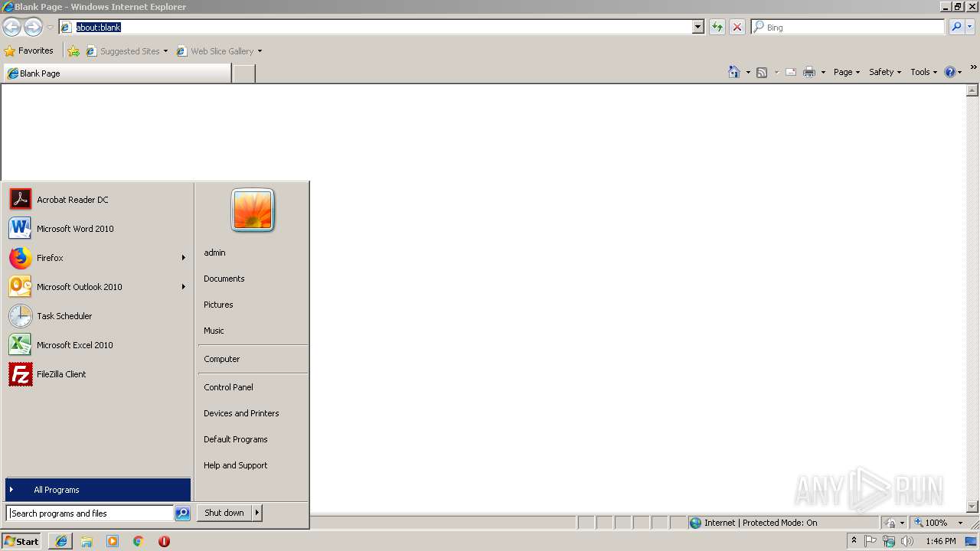
Task: Open the Safety menu
Action: click(885, 72)
